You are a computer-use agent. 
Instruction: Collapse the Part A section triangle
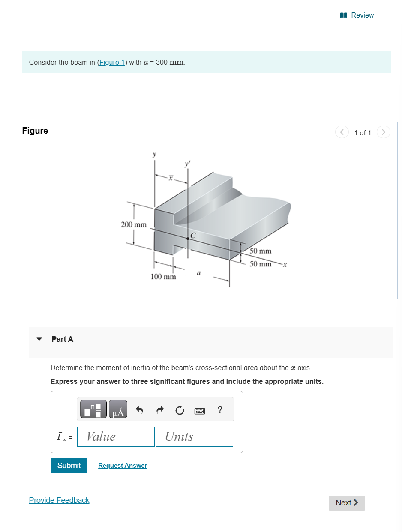coord(39,339)
